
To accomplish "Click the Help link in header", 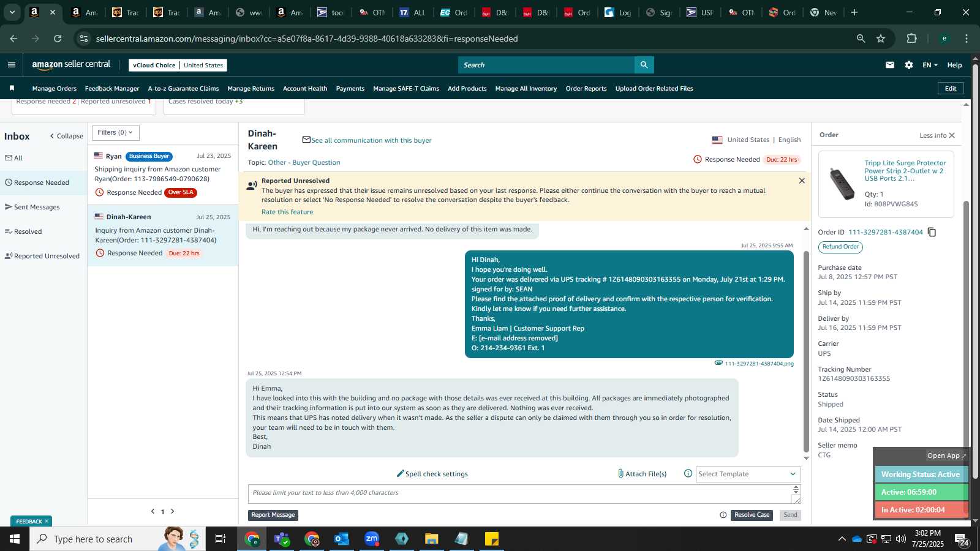I will pyautogui.click(x=954, y=65).
